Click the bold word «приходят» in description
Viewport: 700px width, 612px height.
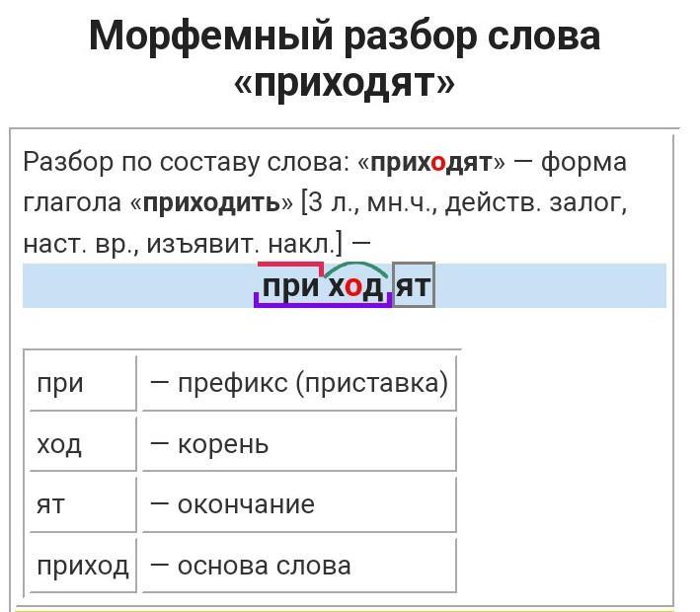point(430,163)
